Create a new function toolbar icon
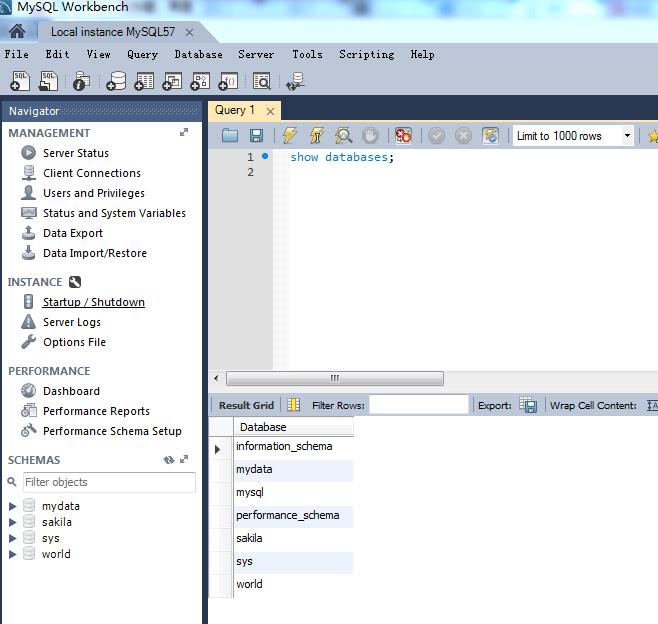The height and width of the screenshot is (624, 658). 228,81
